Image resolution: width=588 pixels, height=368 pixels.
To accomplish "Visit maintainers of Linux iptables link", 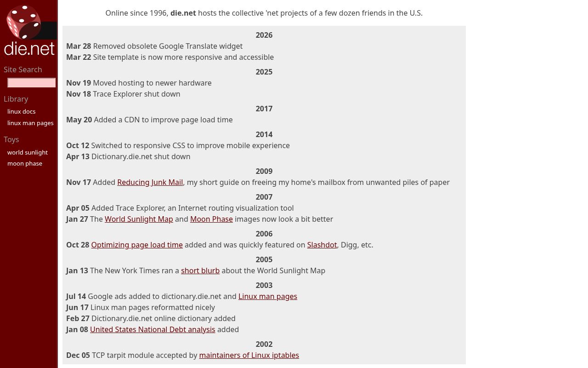I will pos(249,355).
